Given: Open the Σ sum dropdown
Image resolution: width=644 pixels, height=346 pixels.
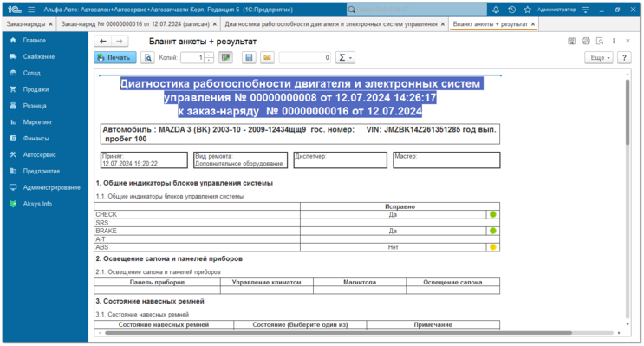Looking at the screenshot, I should point(345,58).
